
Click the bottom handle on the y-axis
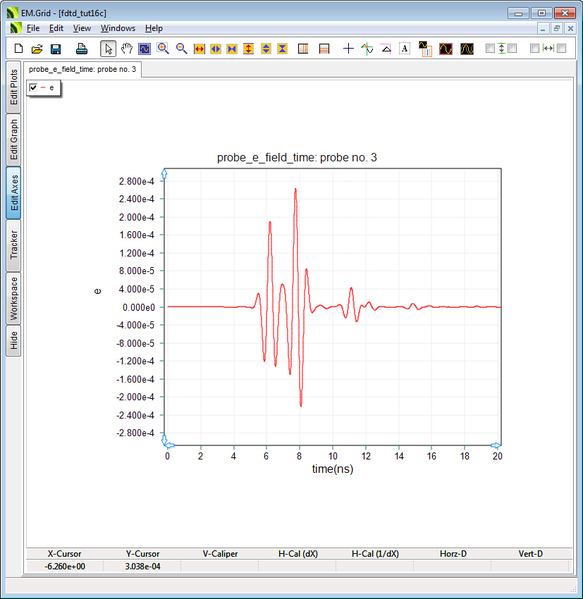pos(164,440)
